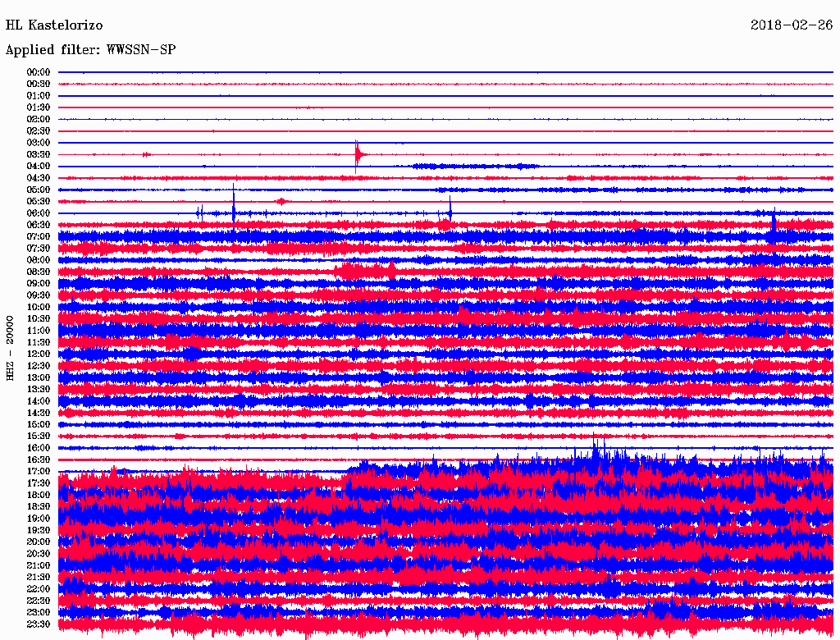Click the '05:00' time label
This screenshot has height=640, width=840.
click(38, 190)
